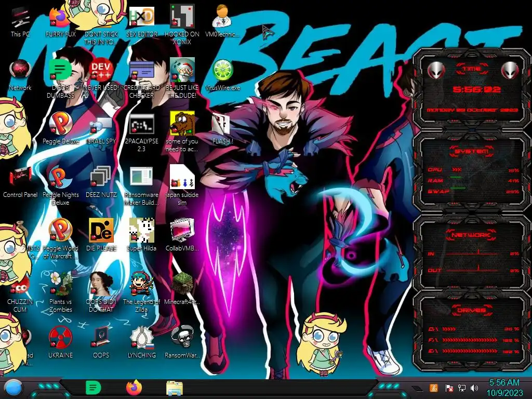Click the orange Java update tray icon
Screen dimensions: 532x399
(x=434, y=388)
